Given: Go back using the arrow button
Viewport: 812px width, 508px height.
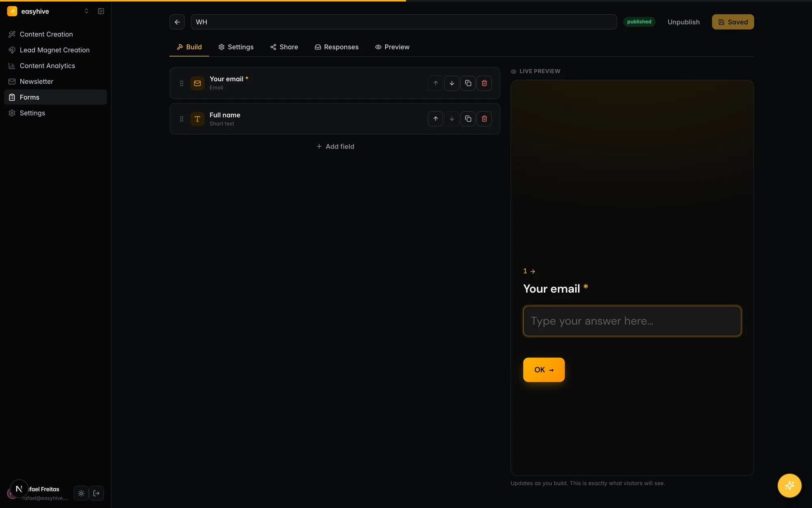Looking at the screenshot, I should pos(177,22).
